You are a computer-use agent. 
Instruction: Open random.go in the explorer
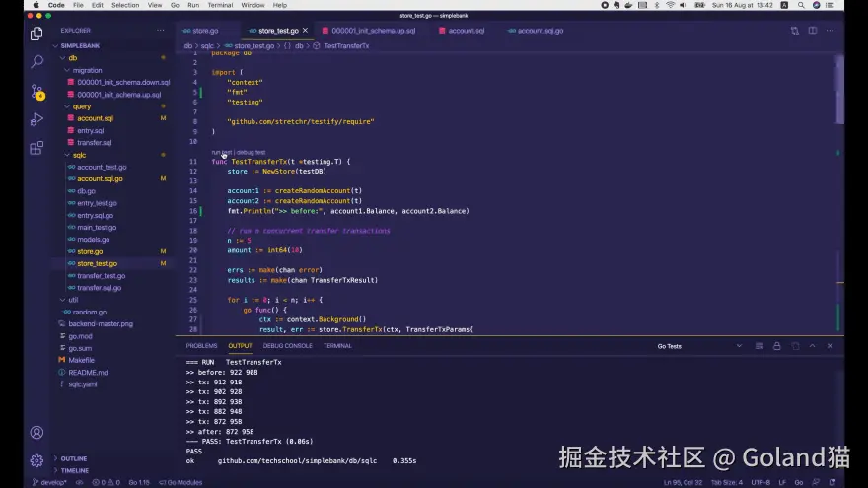pos(89,313)
